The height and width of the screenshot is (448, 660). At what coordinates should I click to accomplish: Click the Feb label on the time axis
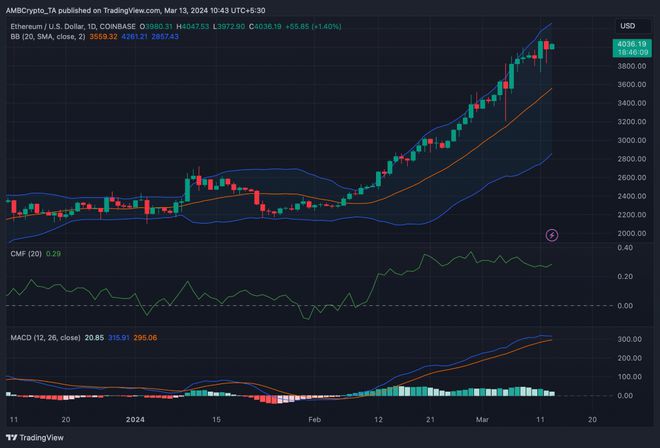pos(315,421)
